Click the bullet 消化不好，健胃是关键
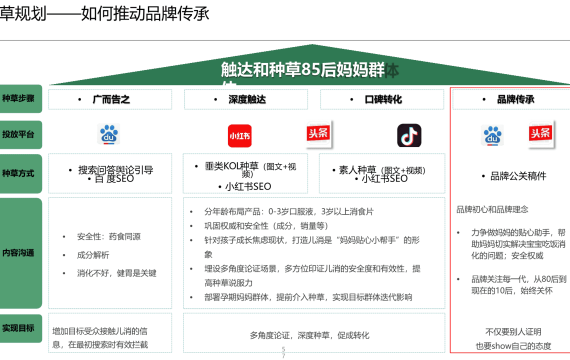This screenshot has width=570, height=360. [116, 273]
